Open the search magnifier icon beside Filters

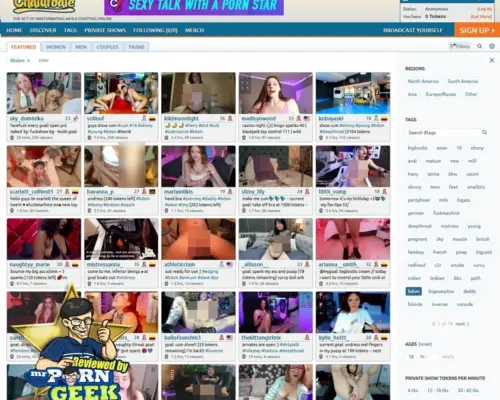tap(479, 46)
